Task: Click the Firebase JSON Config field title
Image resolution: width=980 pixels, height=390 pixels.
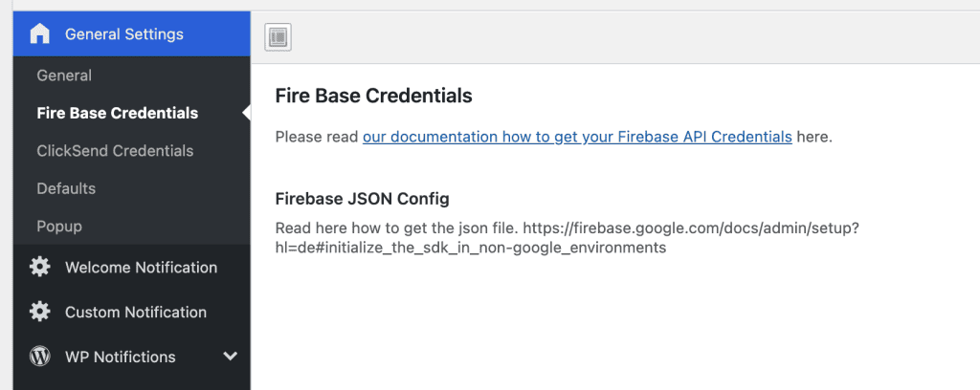Action: 363,199
